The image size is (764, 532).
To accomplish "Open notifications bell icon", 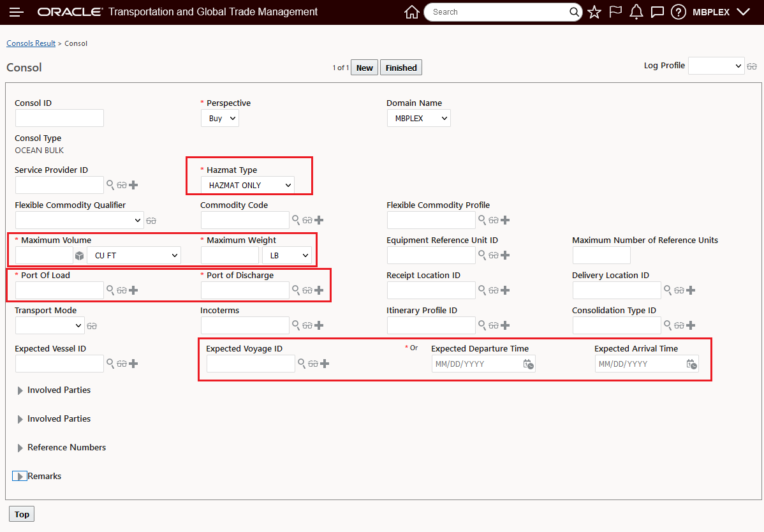I will (636, 12).
